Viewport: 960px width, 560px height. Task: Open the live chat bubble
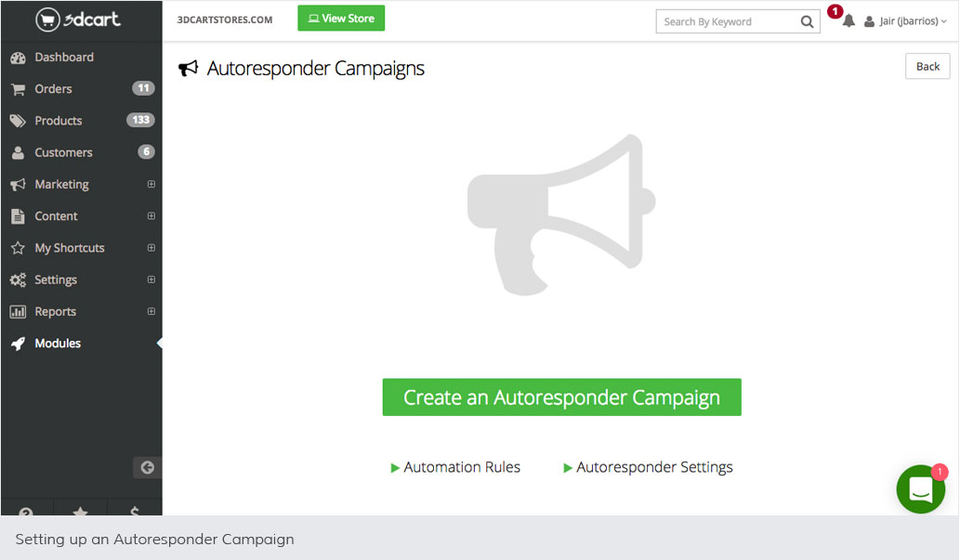(920, 489)
